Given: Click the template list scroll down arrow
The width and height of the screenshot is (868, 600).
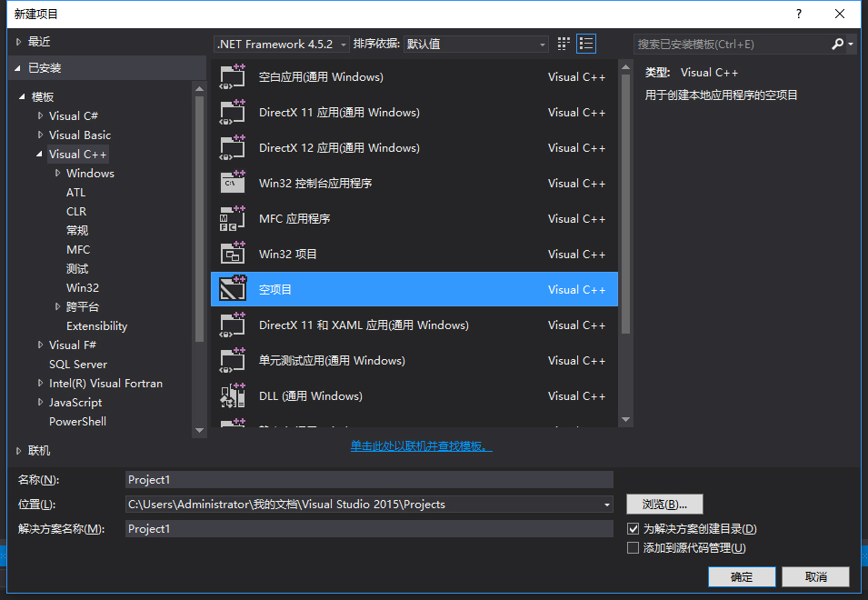Looking at the screenshot, I should pyautogui.click(x=625, y=420).
